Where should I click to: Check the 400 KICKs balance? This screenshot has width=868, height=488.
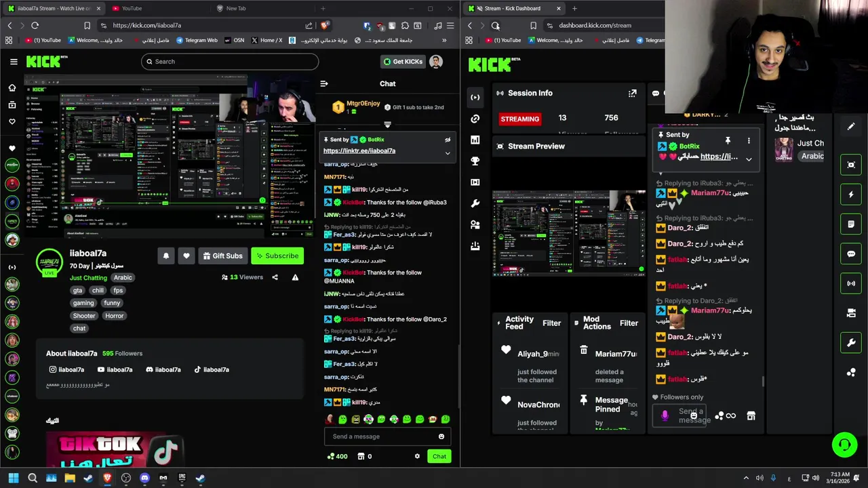tap(338, 456)
